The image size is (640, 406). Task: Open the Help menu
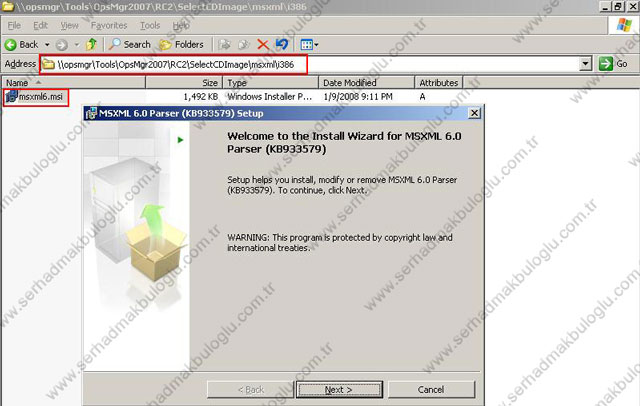[181, 25]
